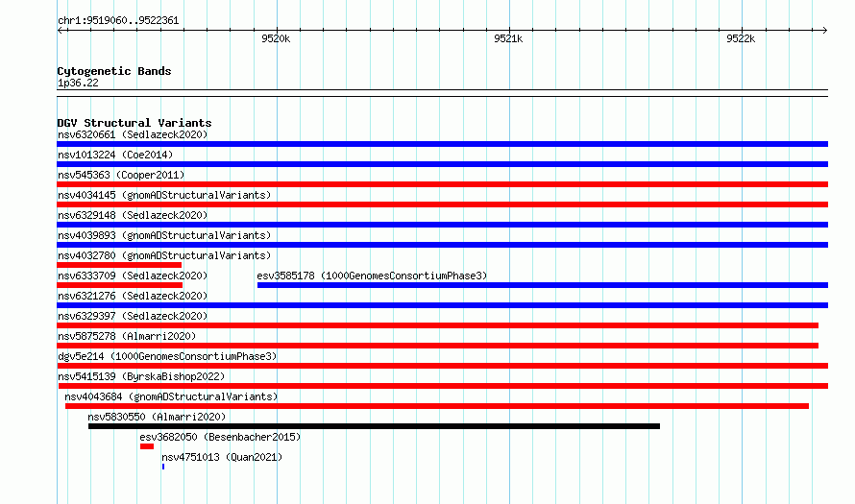Click the blue bar under nsv6329148

[442, 225]
